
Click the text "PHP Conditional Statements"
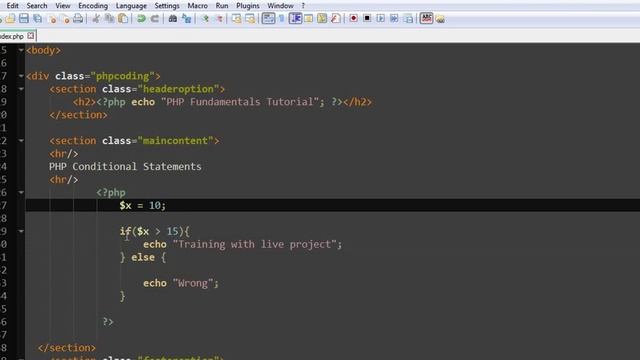click(x=125, y=167)
